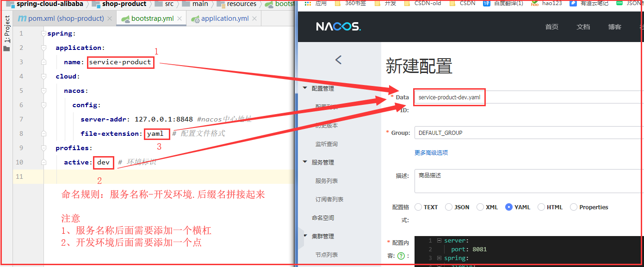Viewport: 644px width, 267px height.
Task: Open 文档 in Nacos top navigation
Action: pos(583,27)
